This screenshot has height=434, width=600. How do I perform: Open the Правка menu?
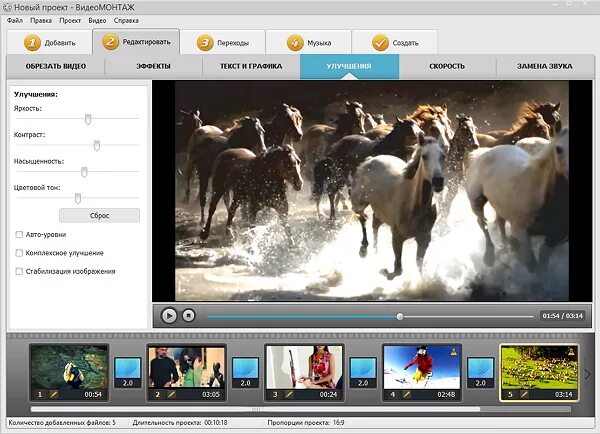tap(41, 21)
